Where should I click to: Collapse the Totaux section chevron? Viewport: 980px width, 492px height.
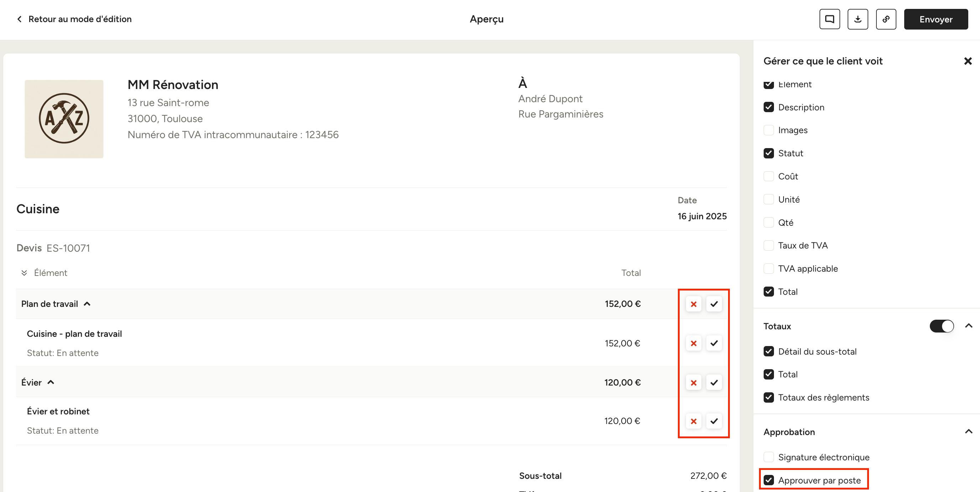969,326
